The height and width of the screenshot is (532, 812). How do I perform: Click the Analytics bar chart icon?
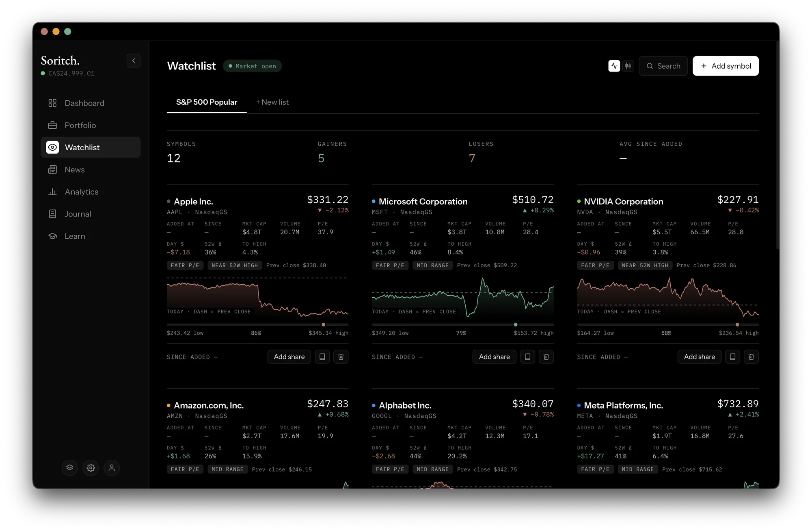tap(52, 192)
